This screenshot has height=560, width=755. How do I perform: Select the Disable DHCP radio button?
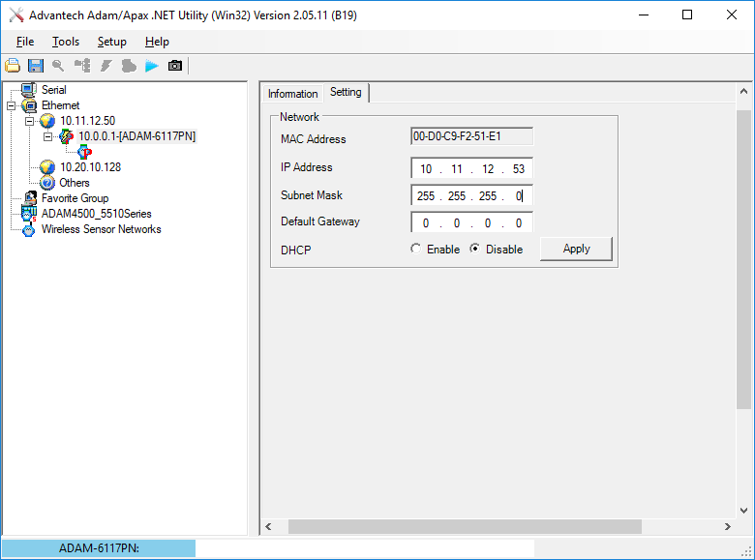[474, 249]
